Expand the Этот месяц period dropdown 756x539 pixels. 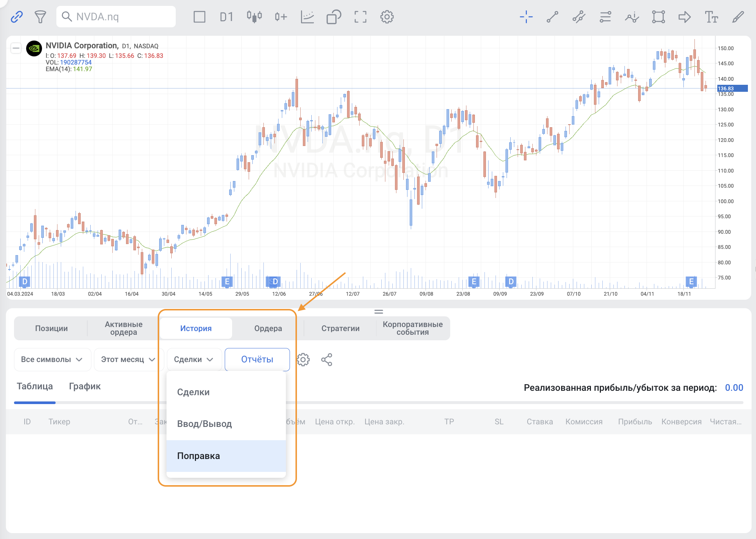pyautogui.click(x=128, y=359)
